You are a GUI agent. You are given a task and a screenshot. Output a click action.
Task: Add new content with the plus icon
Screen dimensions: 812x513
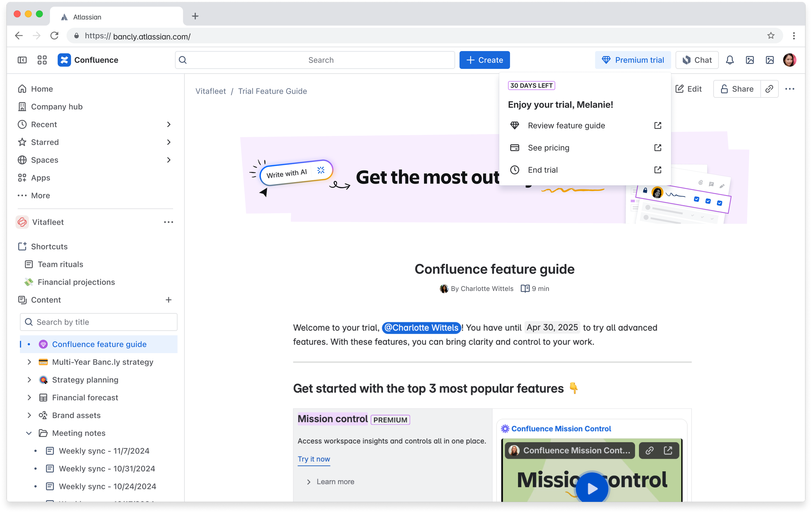(168, 300)
